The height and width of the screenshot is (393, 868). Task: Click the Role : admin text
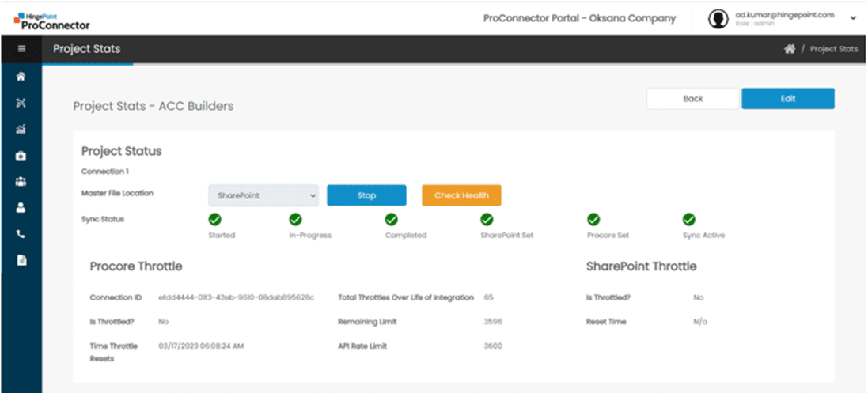pos(755,25)
